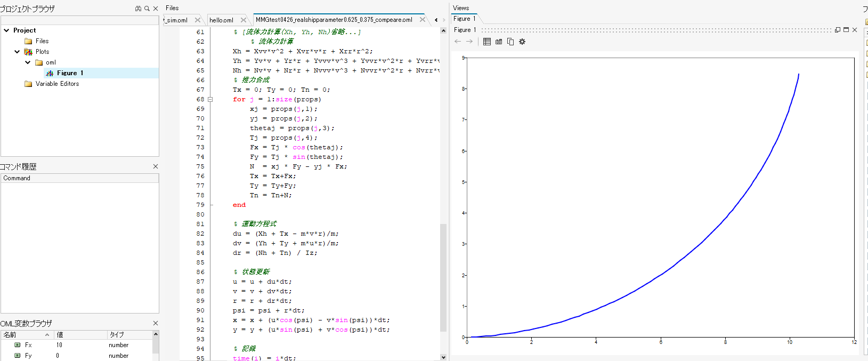Click the project browser filter field
The width and height of the screenshot is (868, 361).
coord(80,20)
